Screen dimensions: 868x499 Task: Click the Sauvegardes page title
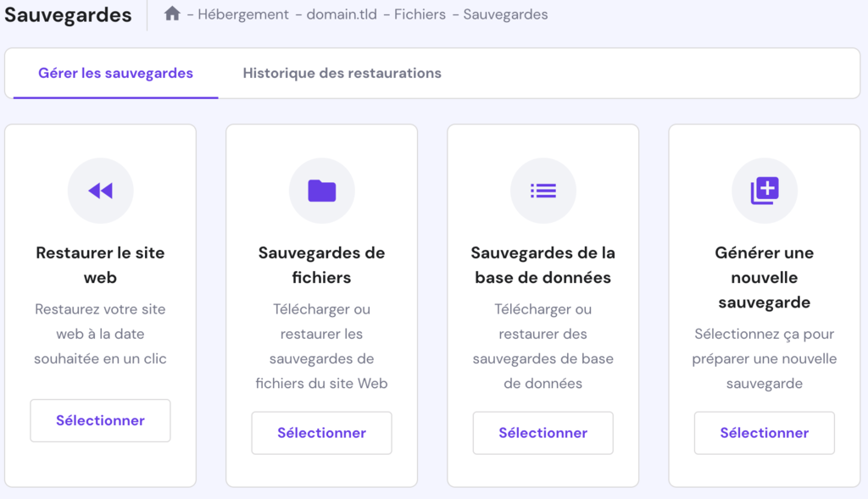[68, 14]
